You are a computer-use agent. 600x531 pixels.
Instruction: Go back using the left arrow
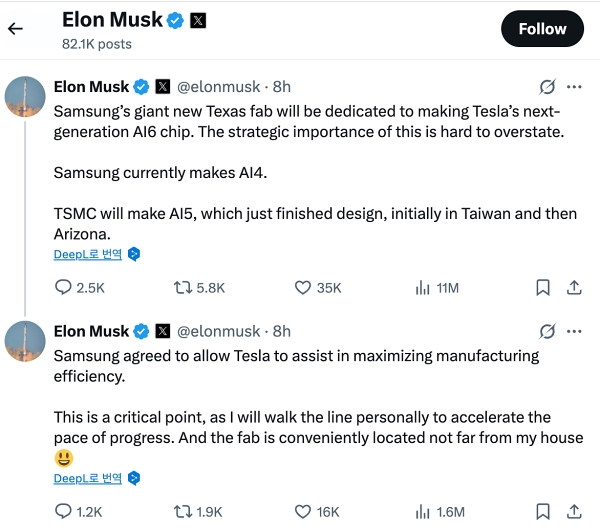point(15,29)
